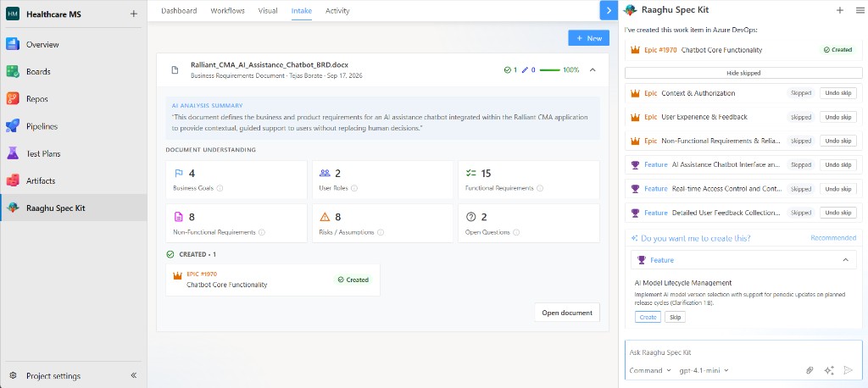868x388 pixels.
Task: Open Project settings gear icon
Action: click(13, 376)
